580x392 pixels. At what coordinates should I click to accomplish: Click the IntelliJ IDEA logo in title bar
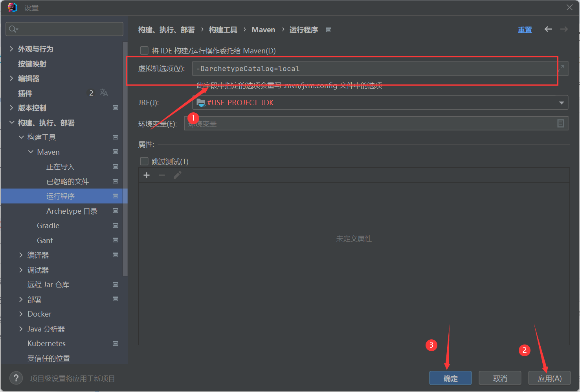point(13,7)
